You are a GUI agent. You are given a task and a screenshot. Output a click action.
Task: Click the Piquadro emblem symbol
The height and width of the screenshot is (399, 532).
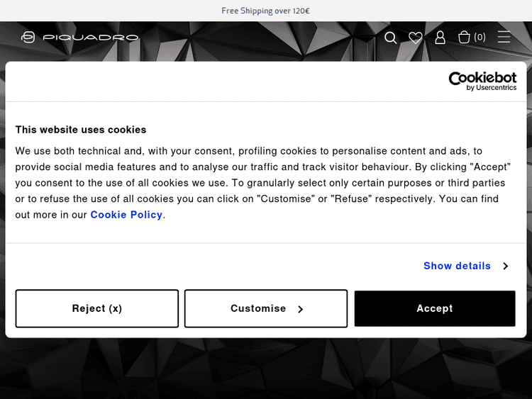pos(28,38)
